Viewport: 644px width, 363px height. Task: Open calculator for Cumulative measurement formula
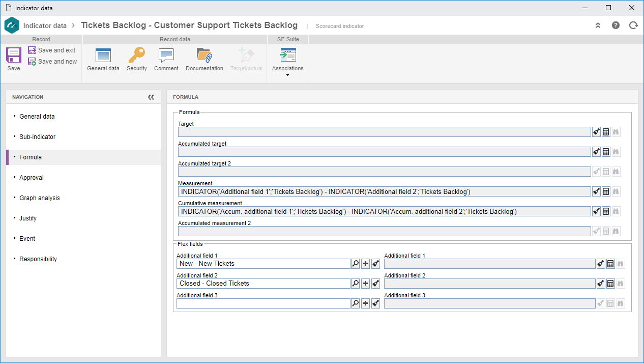pos(606,211)
